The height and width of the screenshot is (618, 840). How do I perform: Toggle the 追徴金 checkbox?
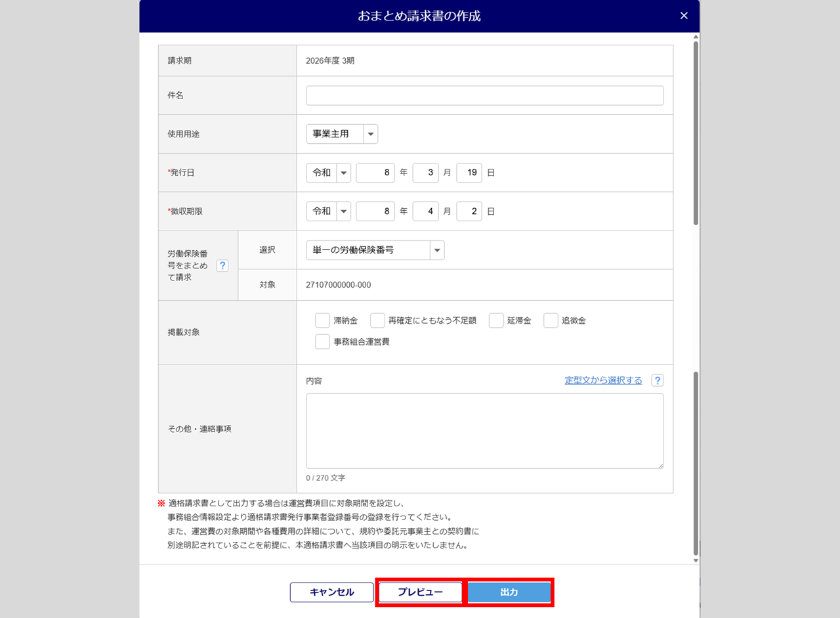point(551,320)
